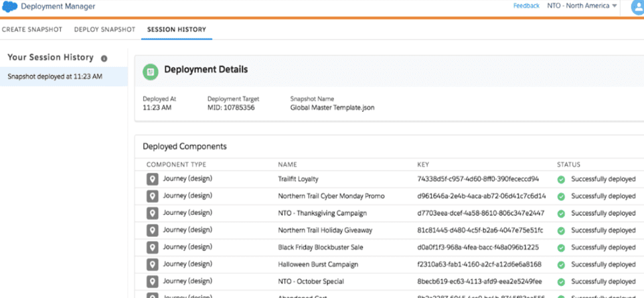Select the Session History tab
Image resolution: width=644 pixels, height=298 pixels.
tap(177, 29)
